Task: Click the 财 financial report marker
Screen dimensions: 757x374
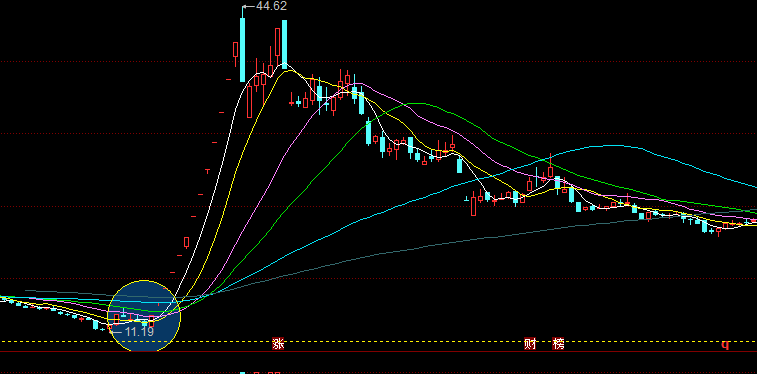Action: [x=530, y=344]
